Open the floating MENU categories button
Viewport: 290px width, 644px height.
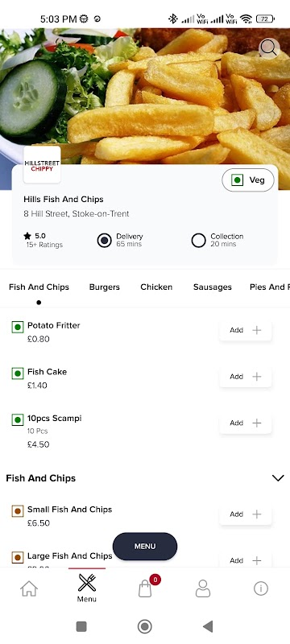click(x=145, y=547)
